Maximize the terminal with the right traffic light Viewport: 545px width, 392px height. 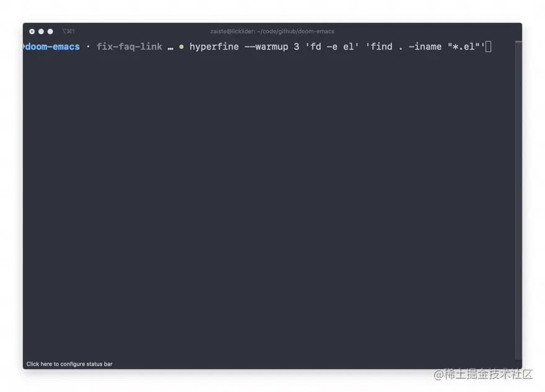coord(50,32)
